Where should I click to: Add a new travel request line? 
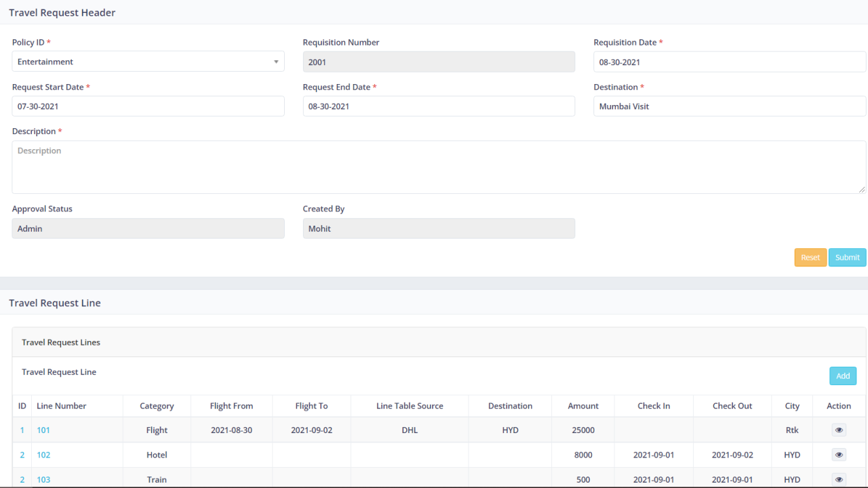(x=842, y=375)
